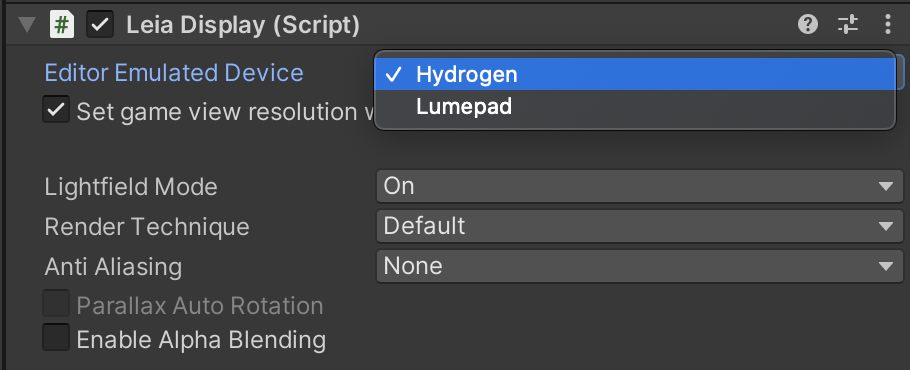Click the Render Technique label
Viewport: 910px width, 370px height.
[147, 226]
